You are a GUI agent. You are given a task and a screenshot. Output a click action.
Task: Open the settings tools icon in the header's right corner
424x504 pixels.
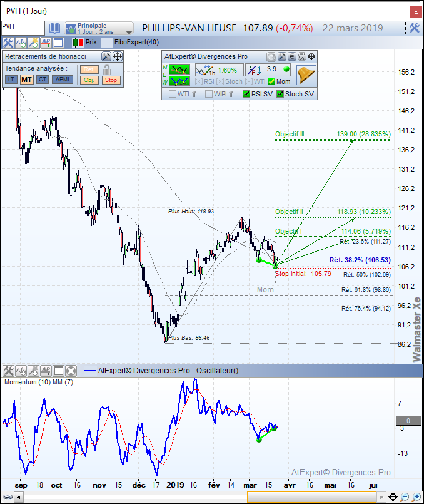(415, 28)
